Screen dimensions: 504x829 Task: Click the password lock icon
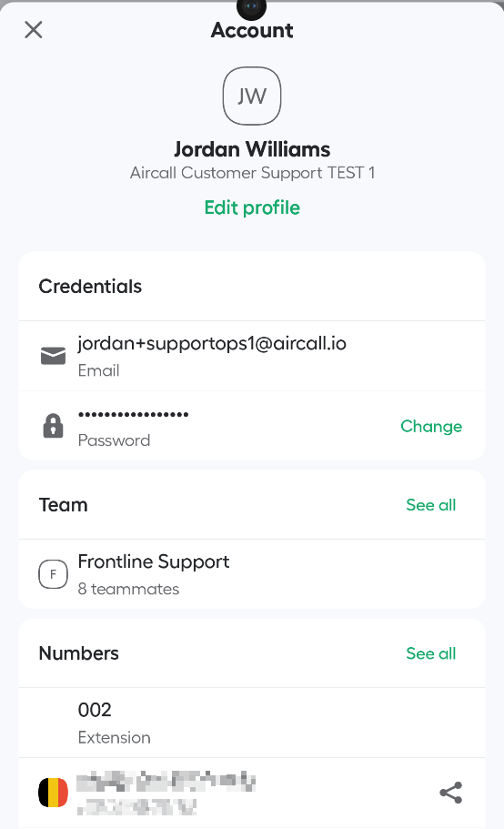pyautogui.click(x=53, y=426)
